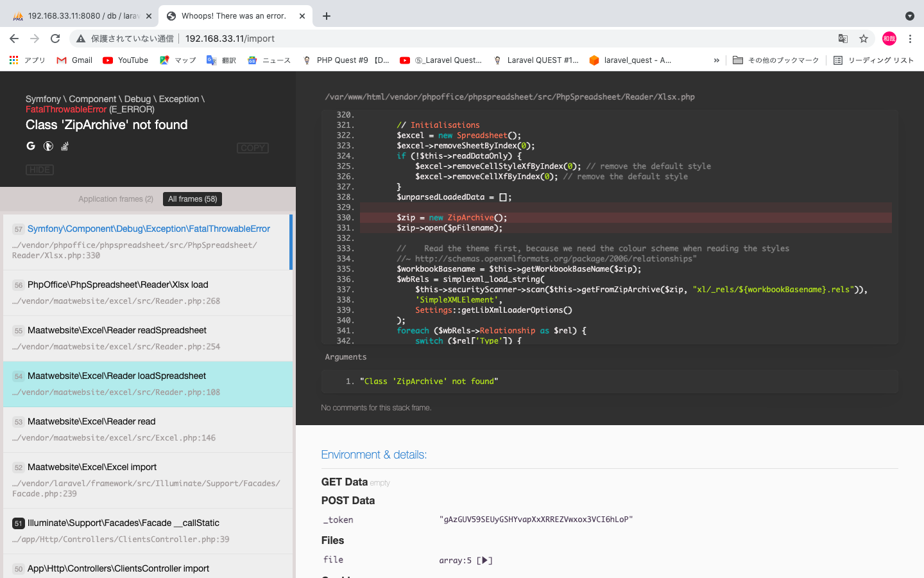Copy exception text with COPY button
This screenshot has height=578, width=924.
click(x=253, y=148)
